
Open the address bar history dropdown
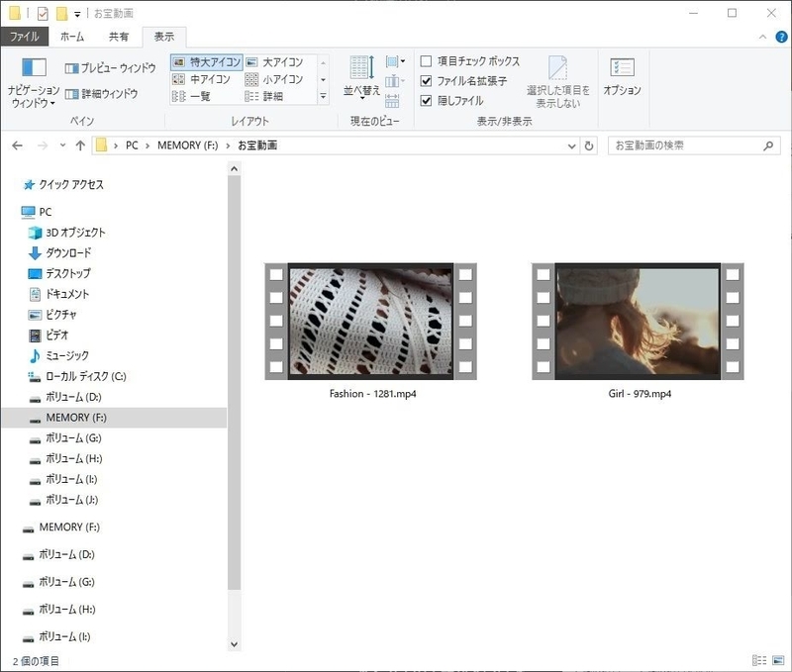click(x=572, y=145)
